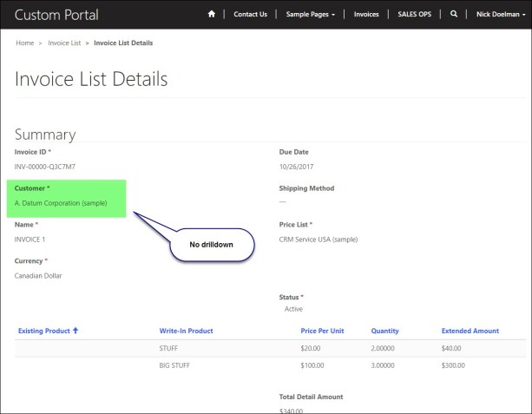This screenshot has width=532, height=414.
Task: Click the STUFF product table row
Action: (x=169, y=348)
